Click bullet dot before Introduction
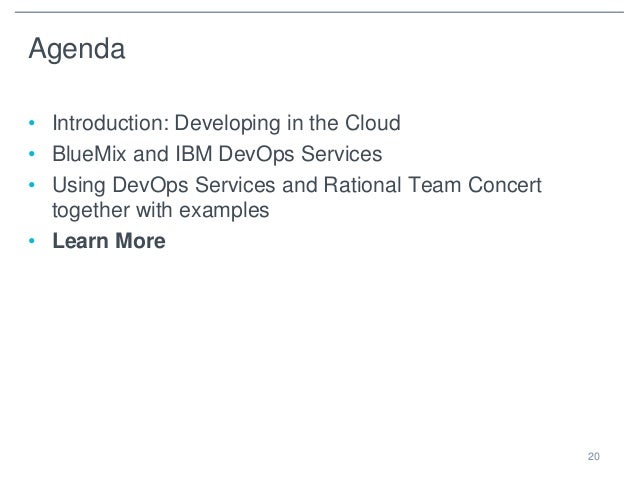Image resolution: width=638 pixels, height=479 pixels. pyautogui.click(x=32, y=125)
